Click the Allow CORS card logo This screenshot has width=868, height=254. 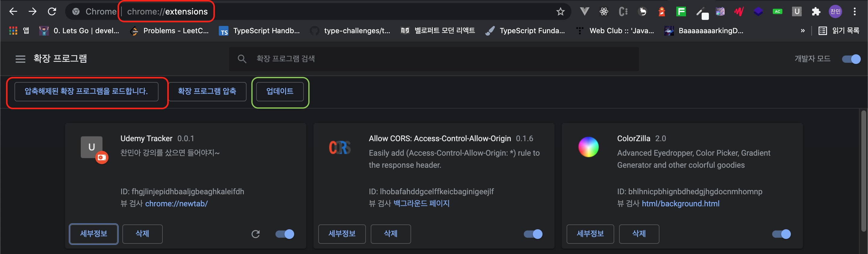[340, 148]
